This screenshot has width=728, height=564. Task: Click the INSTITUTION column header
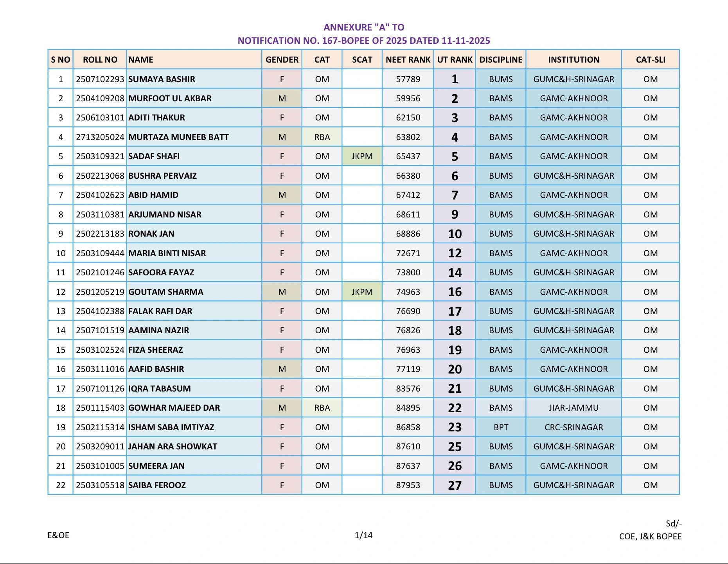pos(573,59)
